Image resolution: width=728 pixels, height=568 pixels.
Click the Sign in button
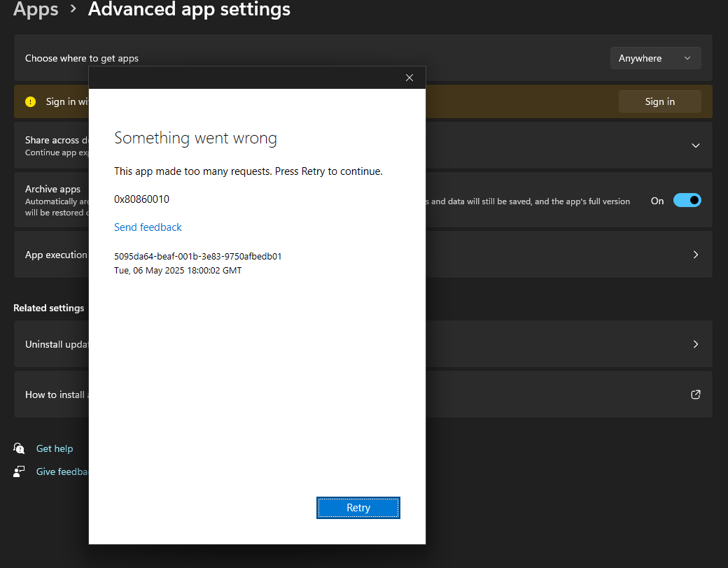[x=659, y=101]
